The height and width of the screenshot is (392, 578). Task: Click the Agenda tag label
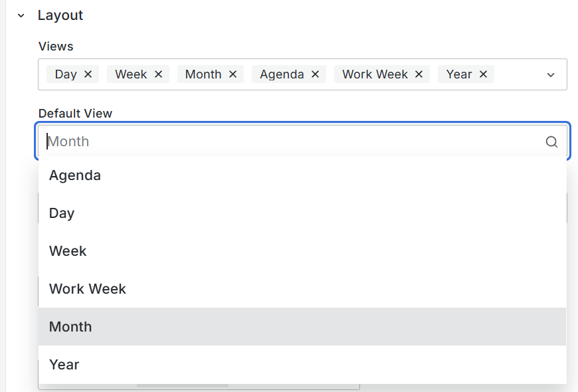click(282, 74)
